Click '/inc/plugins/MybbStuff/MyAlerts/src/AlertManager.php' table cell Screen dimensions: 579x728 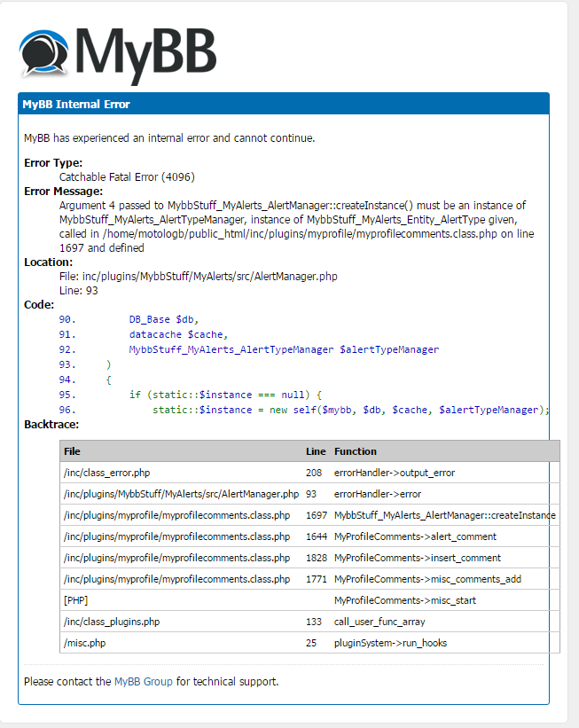(181, 494)
